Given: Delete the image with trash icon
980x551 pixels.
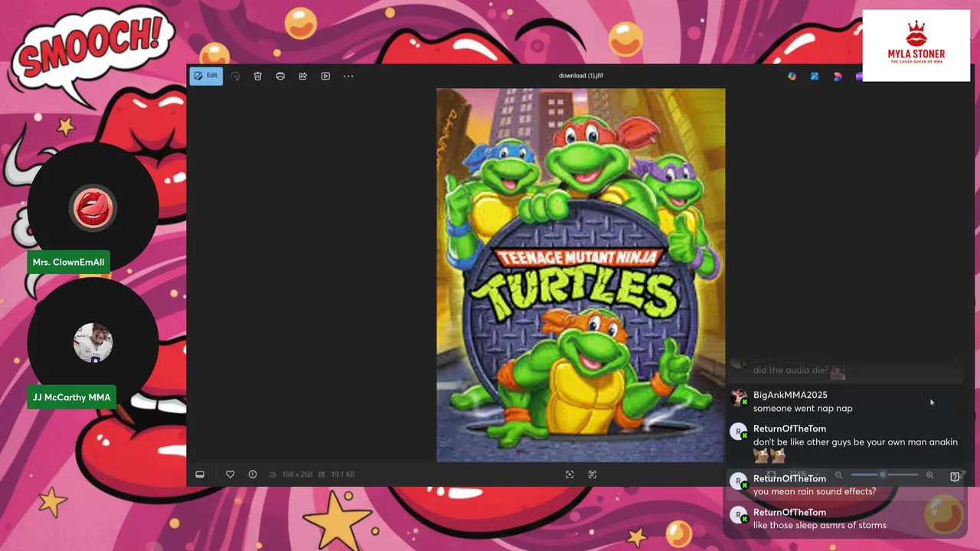Looking at the screenshot, I should tap(258, 77).
